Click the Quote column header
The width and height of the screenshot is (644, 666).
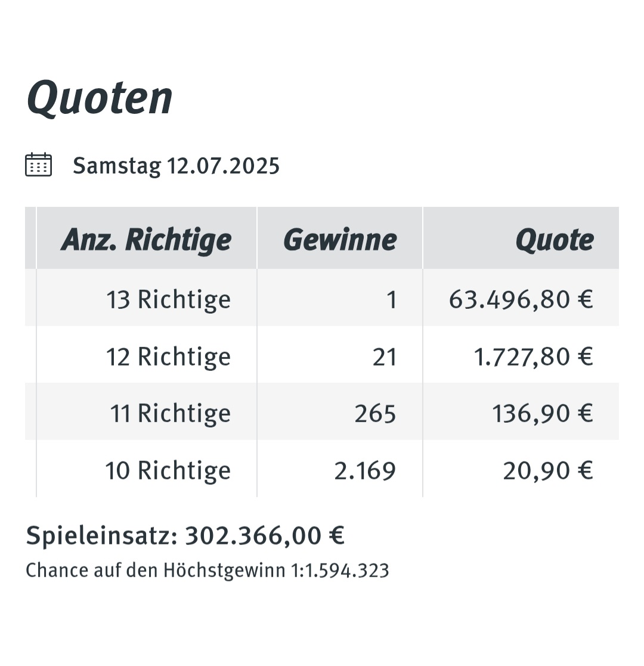tap(555, 240)
